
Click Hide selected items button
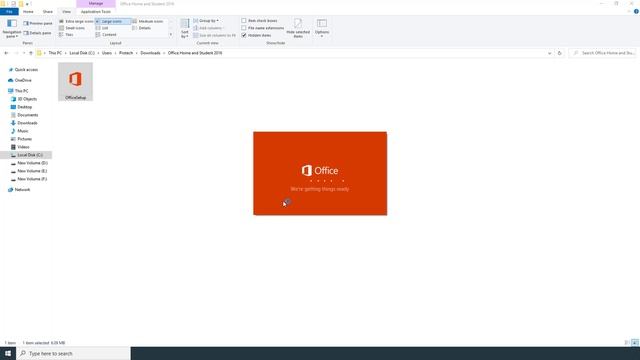pyautogui.click(x=298, y=29)
